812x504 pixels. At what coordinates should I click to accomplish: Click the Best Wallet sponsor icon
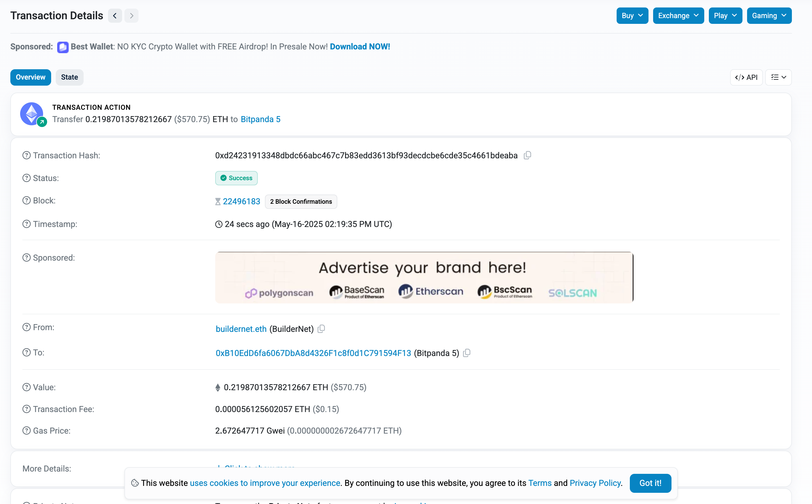pos(63,47)
